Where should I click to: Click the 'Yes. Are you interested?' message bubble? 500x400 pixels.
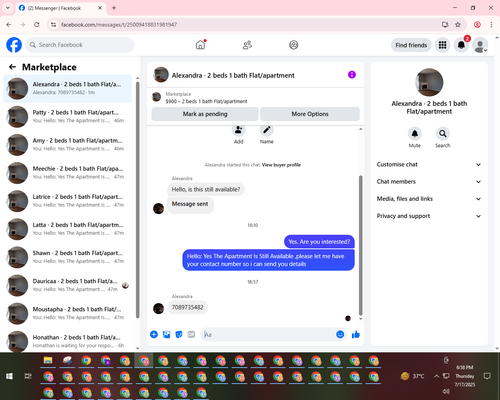tap(319, 242)
